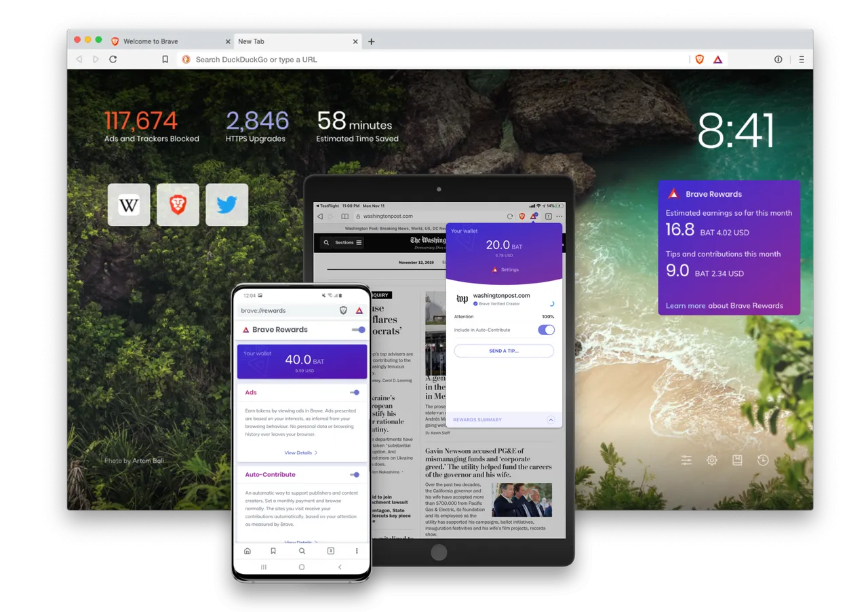Toggle the Auto-Contribute switch on phone

(355, 475)
